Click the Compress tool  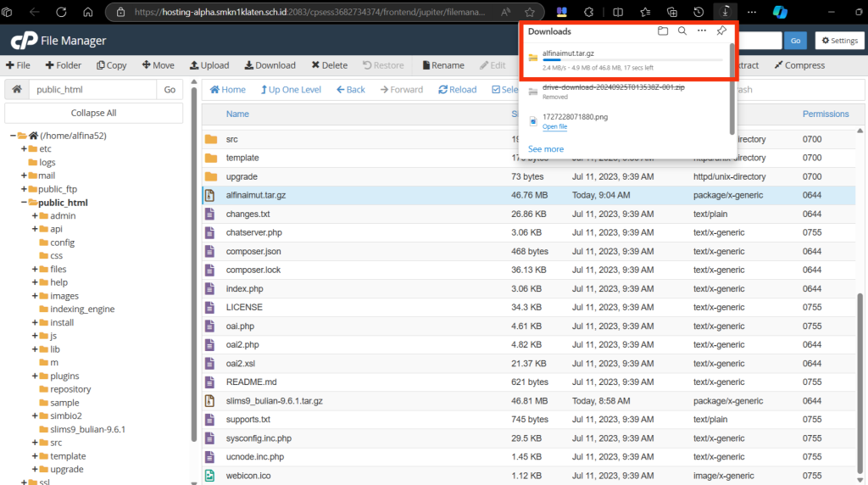(x=798, y=65)
